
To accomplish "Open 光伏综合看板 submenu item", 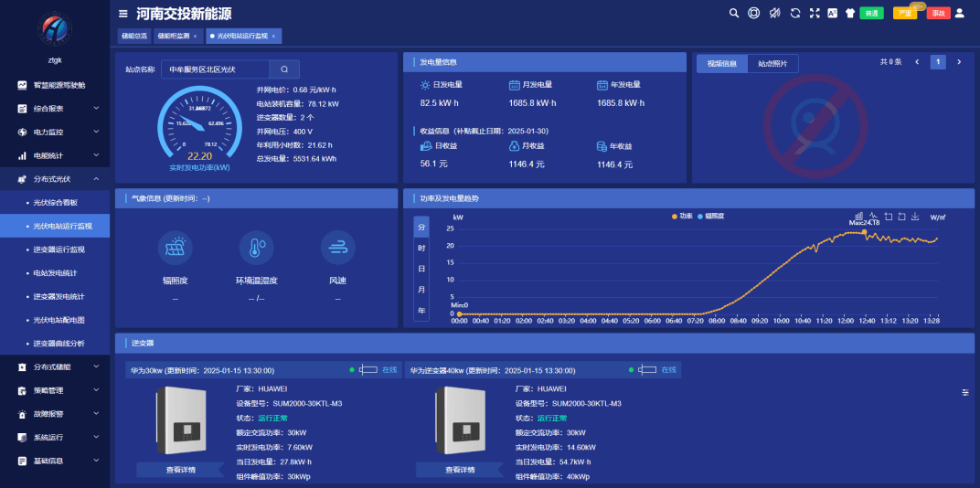I will pyautogui.click(x=54, y=203).
